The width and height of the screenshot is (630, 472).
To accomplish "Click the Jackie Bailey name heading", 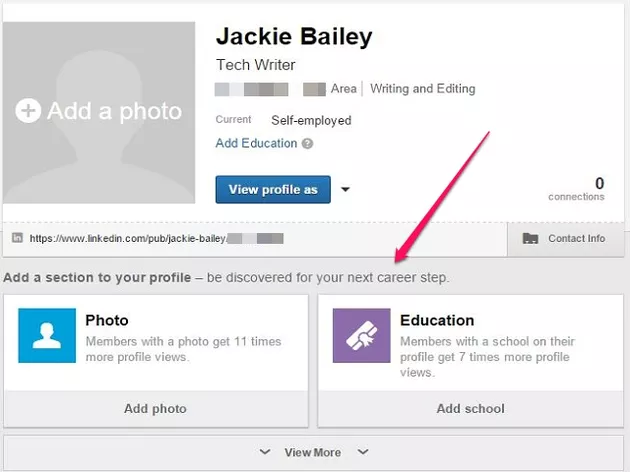I will (x=294, y=37).
